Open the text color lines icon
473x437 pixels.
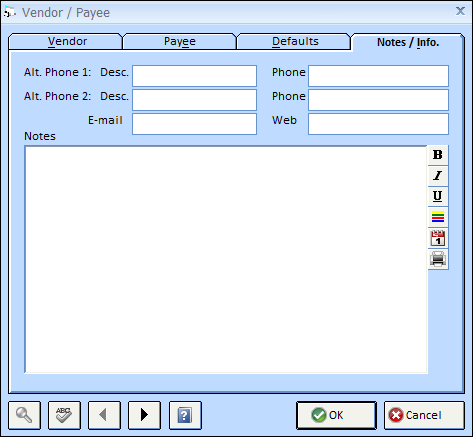[x=438, y=217]
